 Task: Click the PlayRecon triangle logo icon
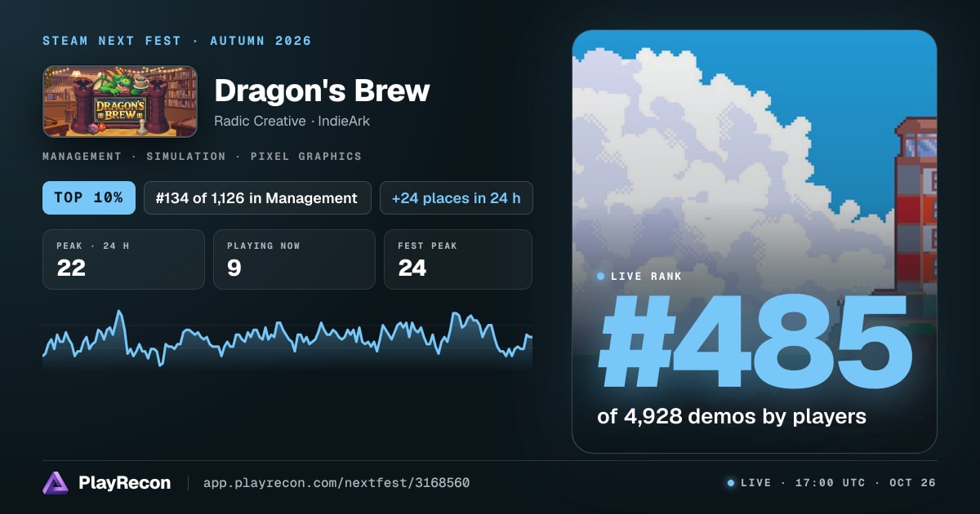tap(56, 483)
